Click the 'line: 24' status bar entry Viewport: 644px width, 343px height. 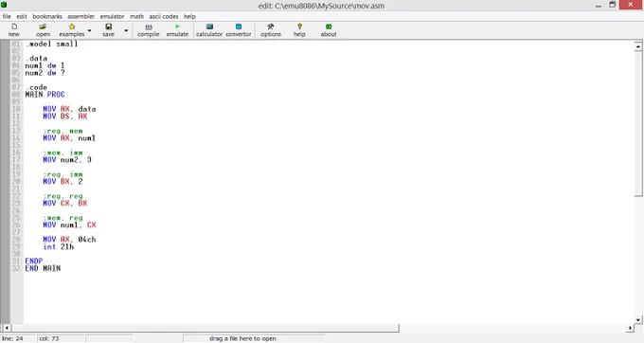12,338
